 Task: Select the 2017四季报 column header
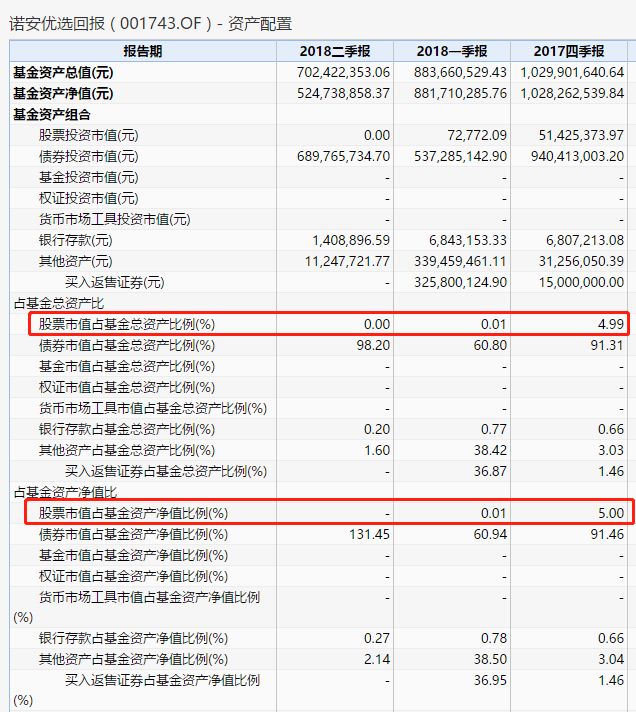click(569, 51)
